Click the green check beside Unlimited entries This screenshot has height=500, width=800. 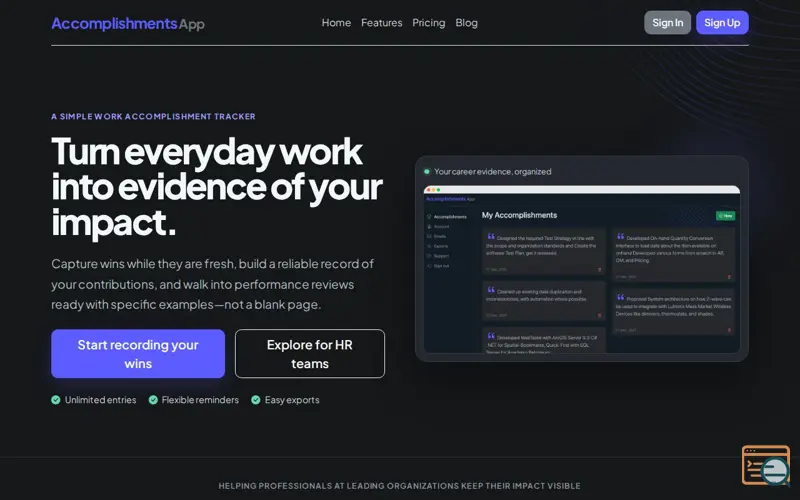[56, 400]
